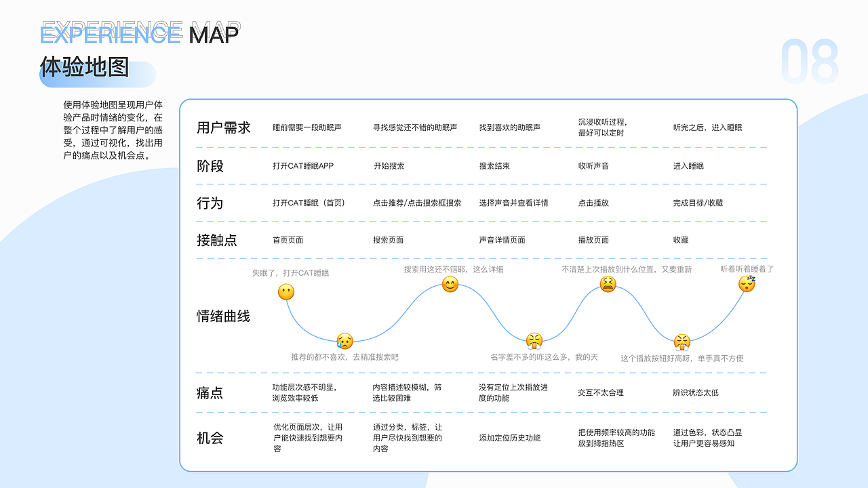Click the angry emoji above '这个播放按钮好高呀'
The height and width of the screenshot is (488, 868).
(x=682, y=341)
